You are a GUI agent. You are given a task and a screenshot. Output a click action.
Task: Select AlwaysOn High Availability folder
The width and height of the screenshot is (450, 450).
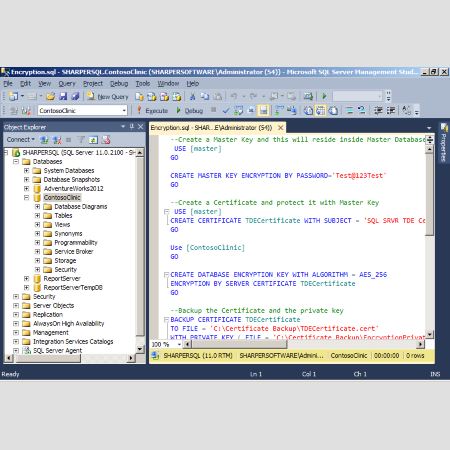click(68, 324)
